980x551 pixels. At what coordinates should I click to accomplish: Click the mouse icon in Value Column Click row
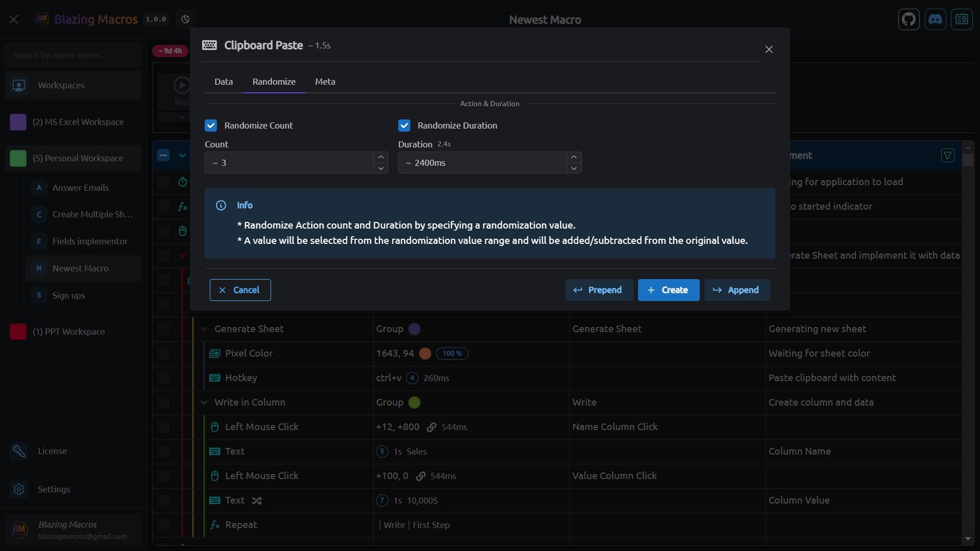tap(215, 476)
